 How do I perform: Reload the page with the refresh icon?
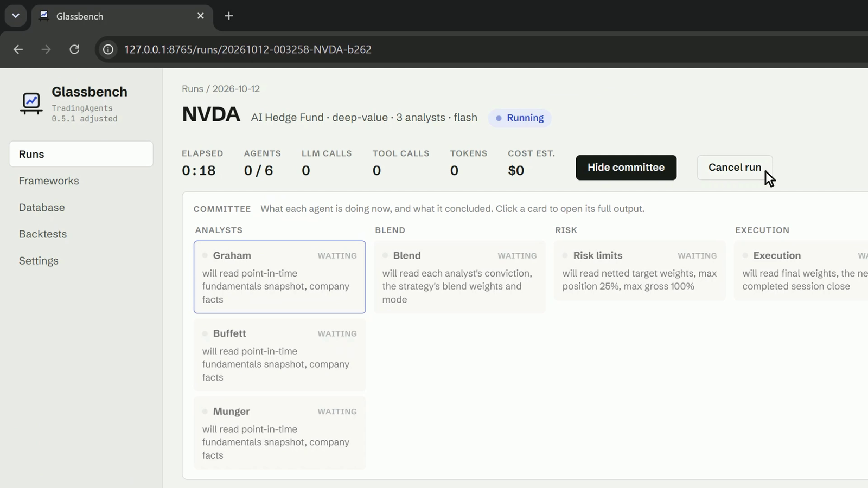[x=74, y=49]
